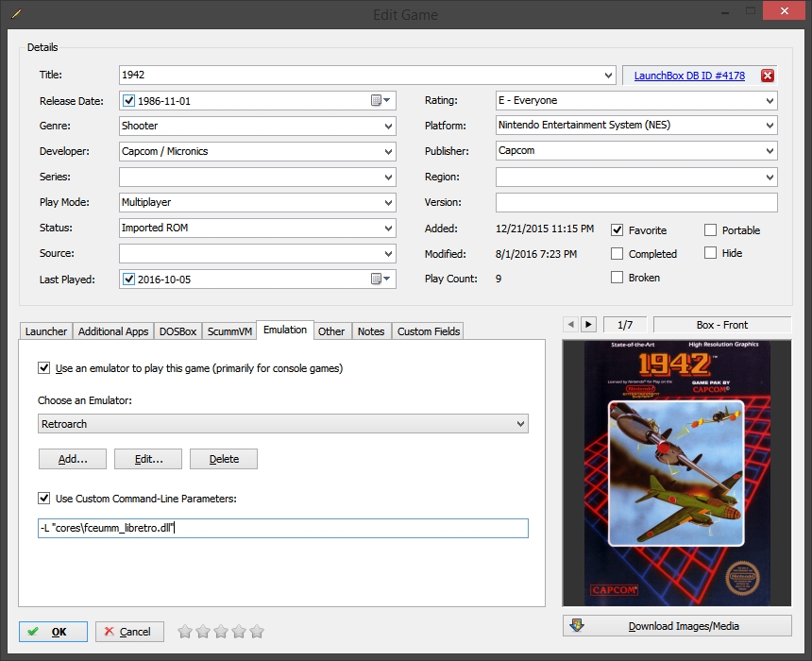812x661 pixels.
Task: Open the LaunchBox DB ID #4178 link
Action: 687,76
